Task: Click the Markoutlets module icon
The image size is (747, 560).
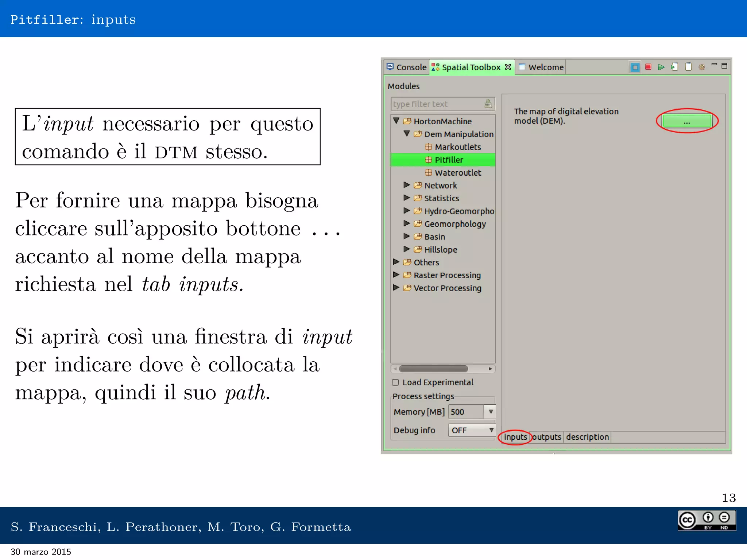Action: (x=428, y=147)
